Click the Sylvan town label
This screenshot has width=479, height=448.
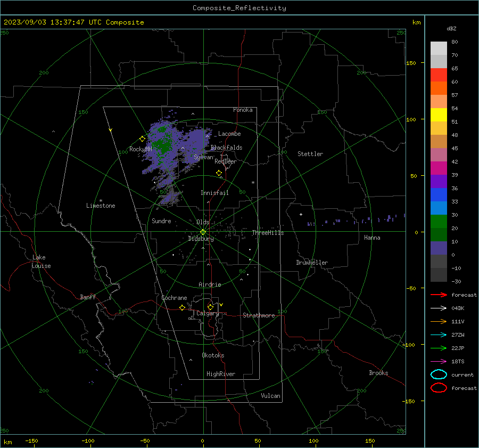coord(203,157)
